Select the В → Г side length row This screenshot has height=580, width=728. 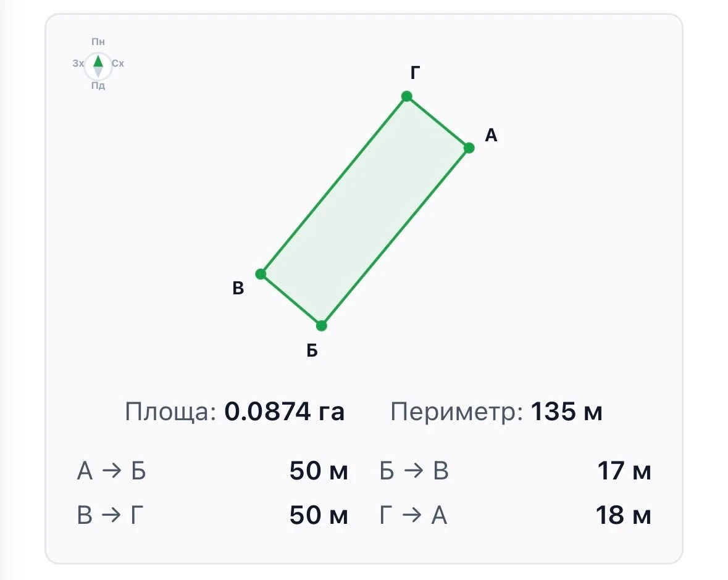coord(212,515)
